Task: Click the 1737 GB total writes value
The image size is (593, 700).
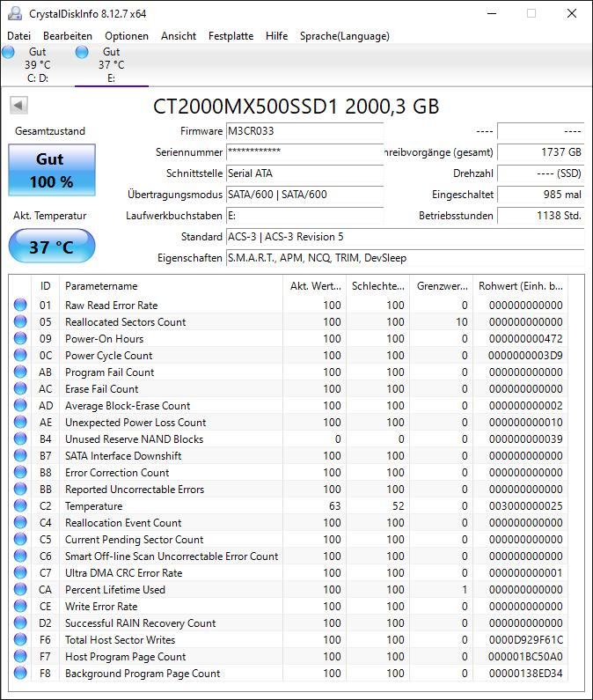Action: pos(541,152)
